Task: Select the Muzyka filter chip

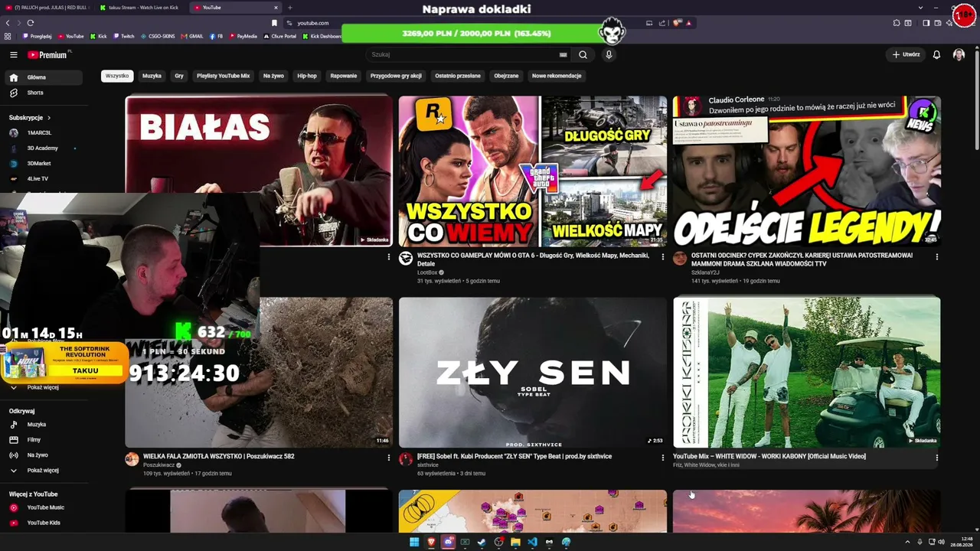Action: (x=152, y=76)
